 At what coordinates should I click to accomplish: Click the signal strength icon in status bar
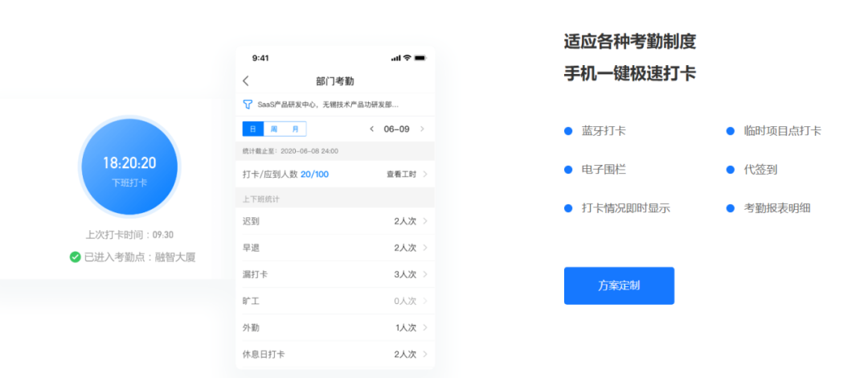(395, 58)
